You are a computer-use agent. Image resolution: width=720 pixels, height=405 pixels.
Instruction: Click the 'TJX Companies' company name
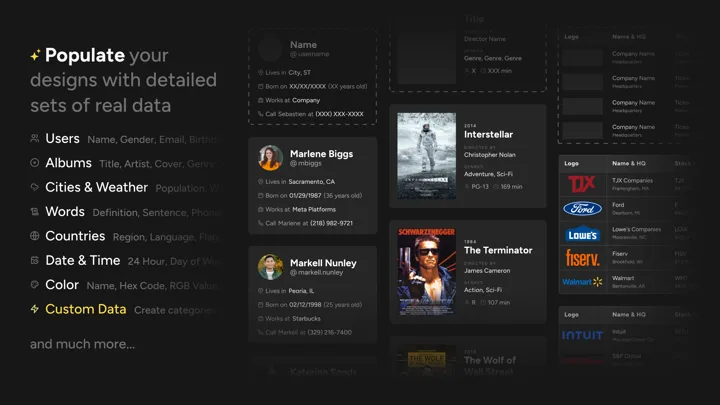[x=632, y=180]
